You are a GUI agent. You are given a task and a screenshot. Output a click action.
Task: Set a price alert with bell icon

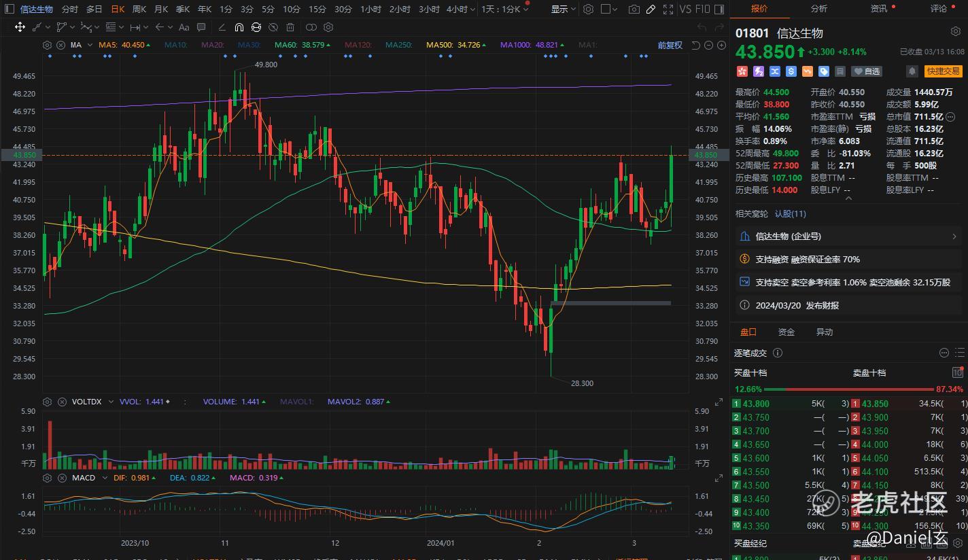(912, 71)
